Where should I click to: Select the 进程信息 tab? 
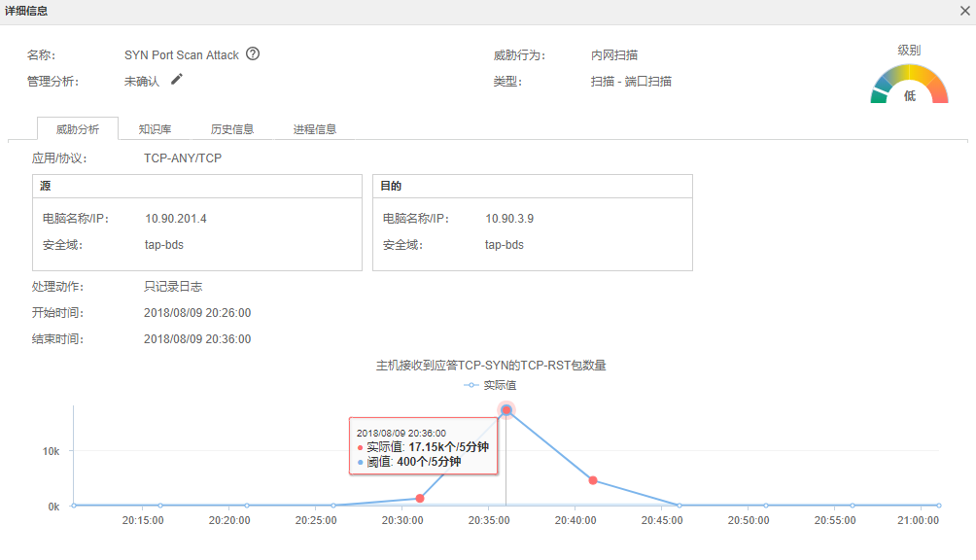[315, 129]
